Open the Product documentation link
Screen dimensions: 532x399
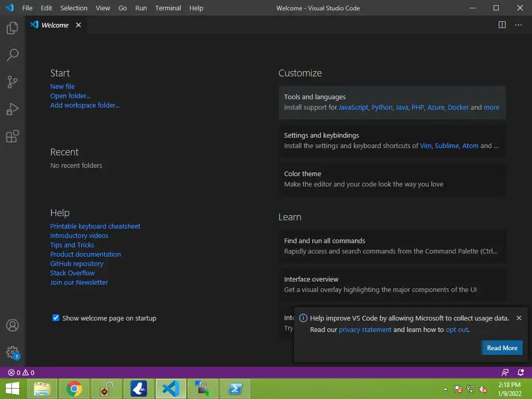[x=86, y=254]
